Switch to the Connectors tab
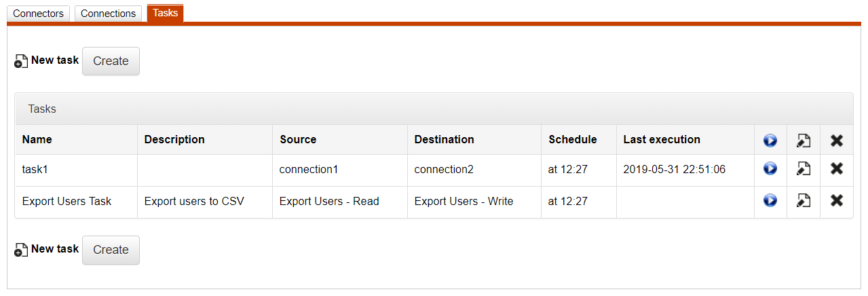 (x=39, y=14)
